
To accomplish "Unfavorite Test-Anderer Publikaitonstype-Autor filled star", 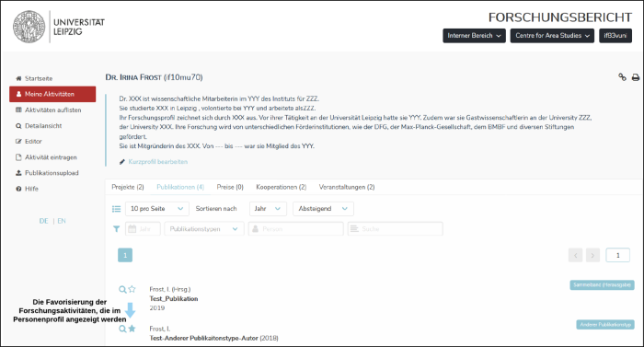I will point(132,329).
